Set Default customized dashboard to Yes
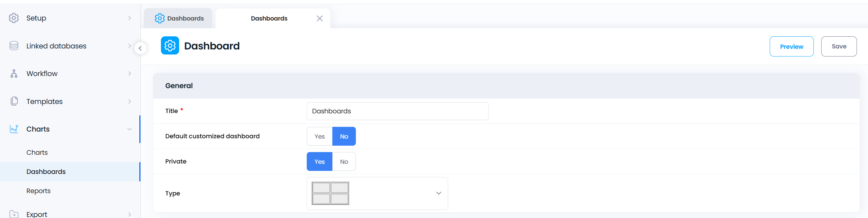This screenshot has height=218, width=868. [x=320, y=137]
